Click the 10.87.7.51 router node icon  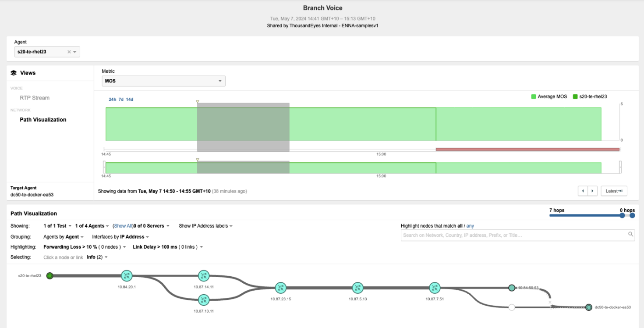coord(435,288)
